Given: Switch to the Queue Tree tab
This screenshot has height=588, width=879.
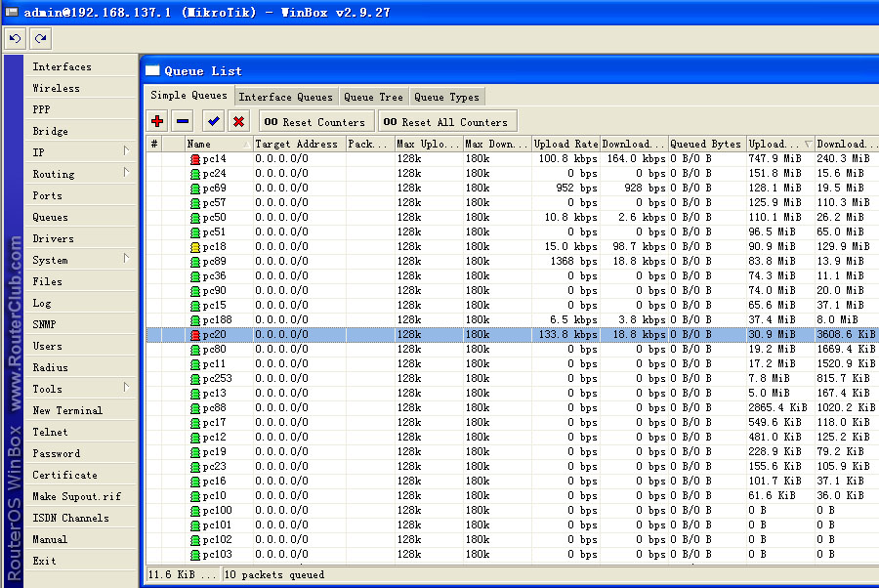Looking at the screenshot, I should [373, 97].
